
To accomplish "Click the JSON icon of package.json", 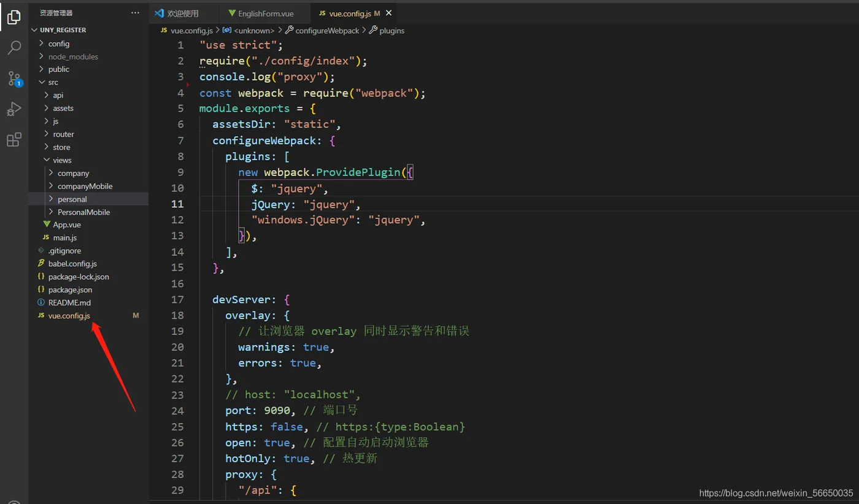I will [41, 289].
